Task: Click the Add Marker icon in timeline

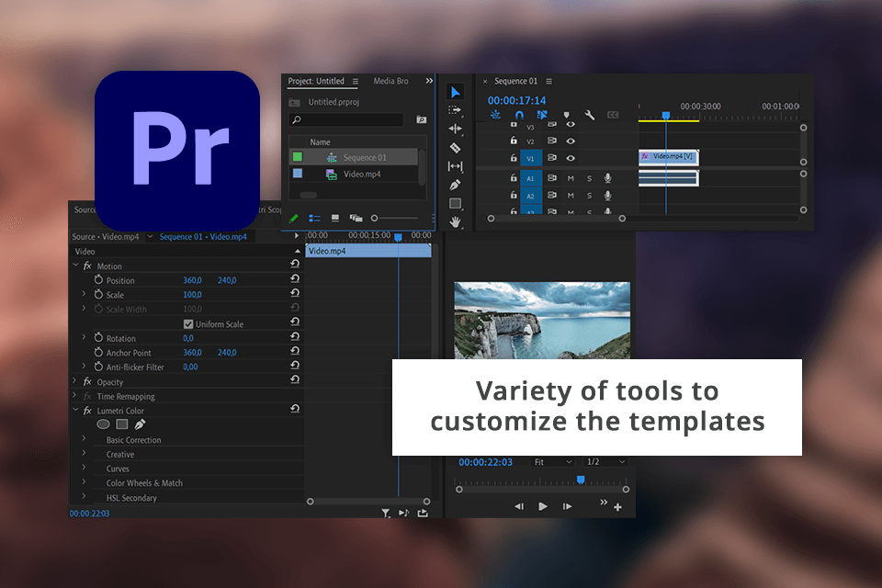Action: (566, 115)
